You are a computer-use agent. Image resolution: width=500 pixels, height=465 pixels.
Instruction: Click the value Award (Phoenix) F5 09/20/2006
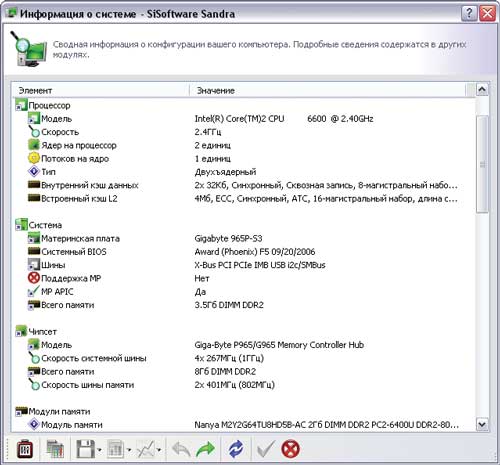tap(255, 252)
